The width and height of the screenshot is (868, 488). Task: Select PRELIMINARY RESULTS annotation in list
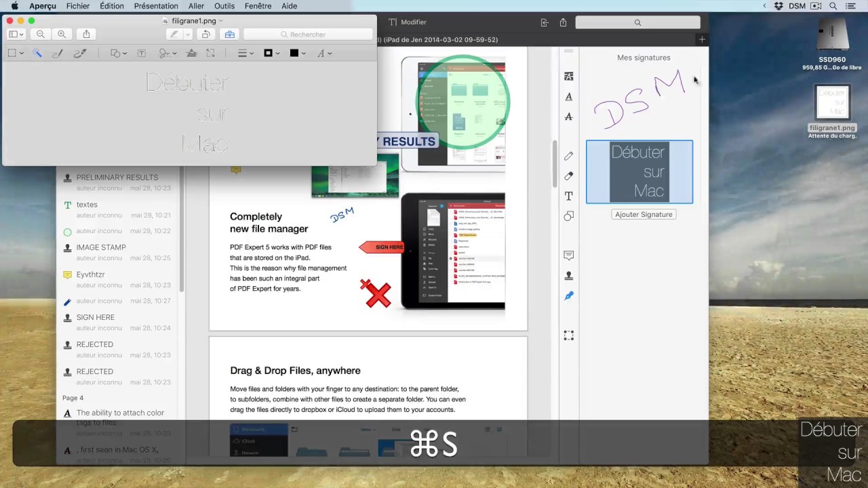[x=117, y=182]
